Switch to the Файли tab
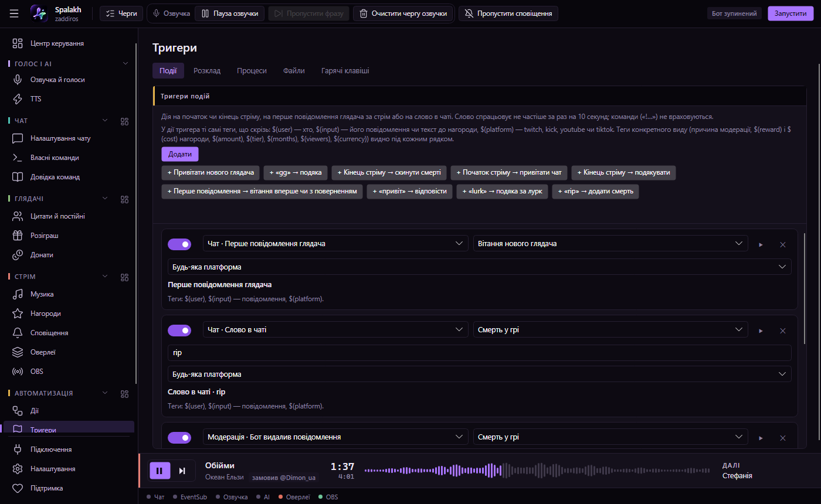This screenshot has height=504, width=821. click(x=294, y=70)
